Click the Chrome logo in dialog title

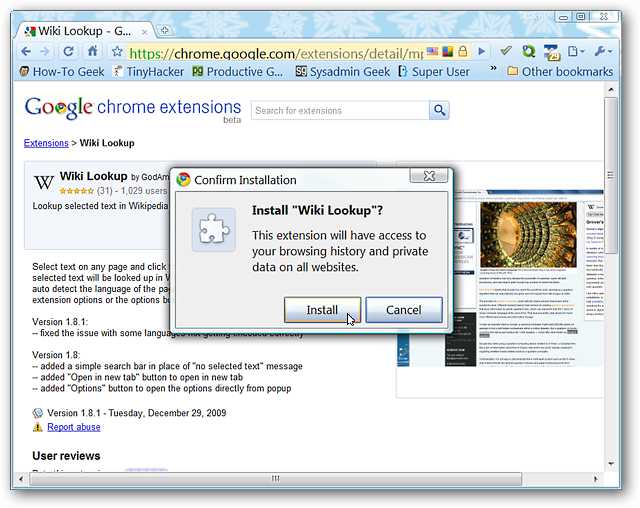coord(184,180)
